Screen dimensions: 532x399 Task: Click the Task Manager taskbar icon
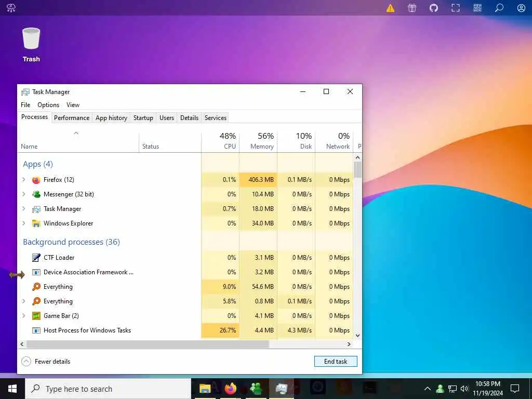281,389
